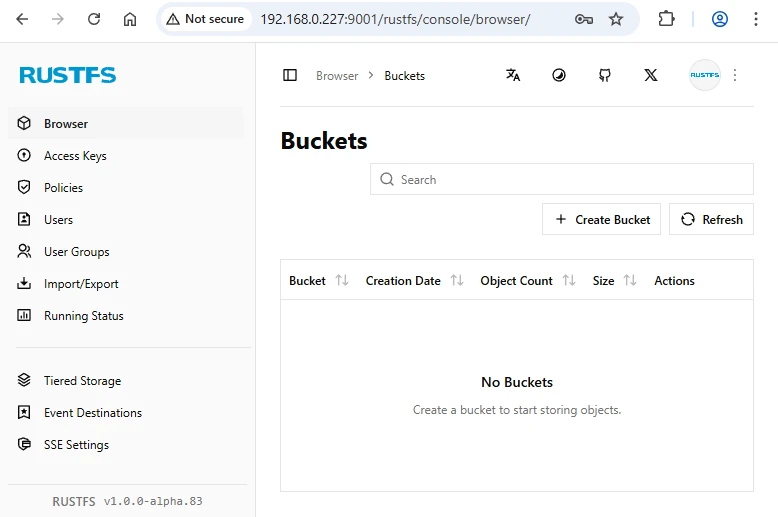This screenshot has height=517, width=778.
Task: Open the language translation icon
Action: click(x=513, y=75)
